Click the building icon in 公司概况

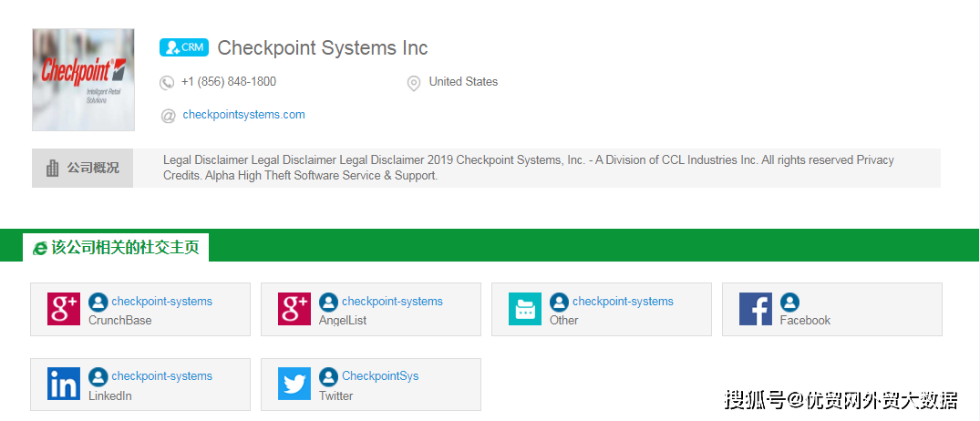[53, 168]
